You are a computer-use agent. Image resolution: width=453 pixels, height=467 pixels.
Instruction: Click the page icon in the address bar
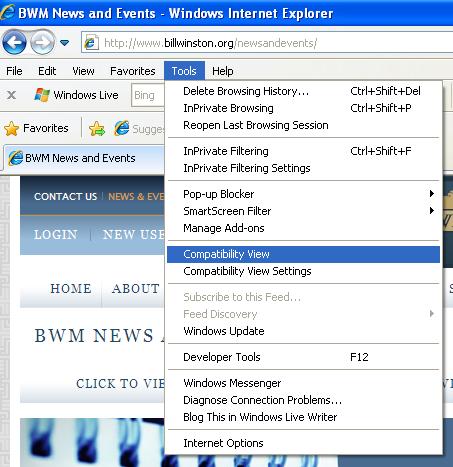pyautogui.click(x=90, y=43)
